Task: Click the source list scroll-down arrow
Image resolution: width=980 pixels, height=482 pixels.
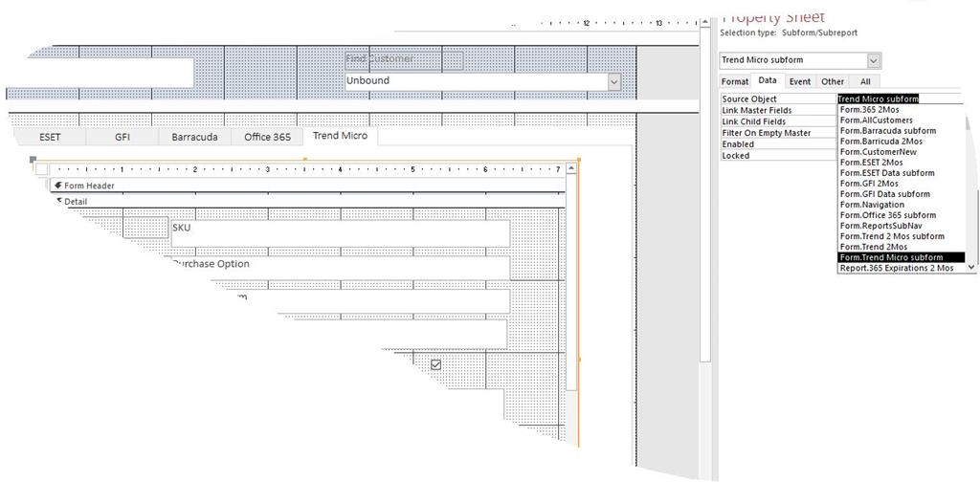Action: tap(971, 267)
